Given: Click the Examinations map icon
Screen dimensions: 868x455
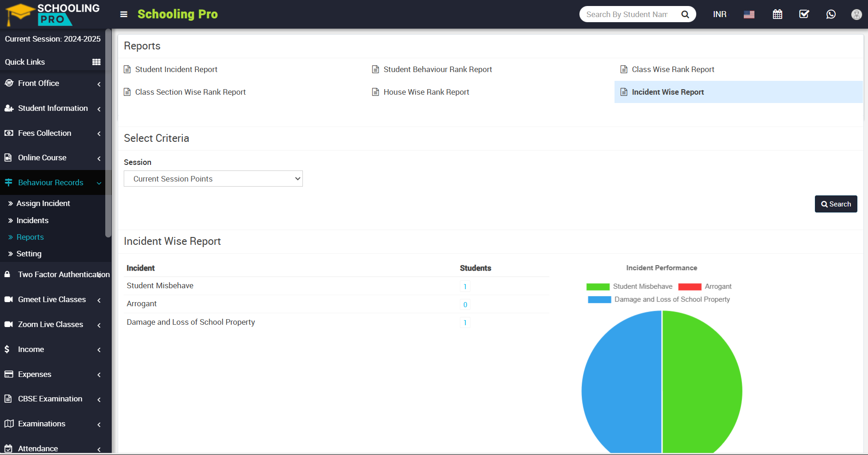Looking at the screenshot, I should [x=9, y=424].
